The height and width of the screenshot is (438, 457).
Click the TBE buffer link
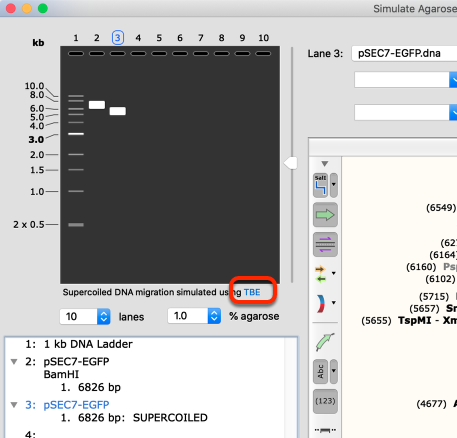tap(252, 292)
